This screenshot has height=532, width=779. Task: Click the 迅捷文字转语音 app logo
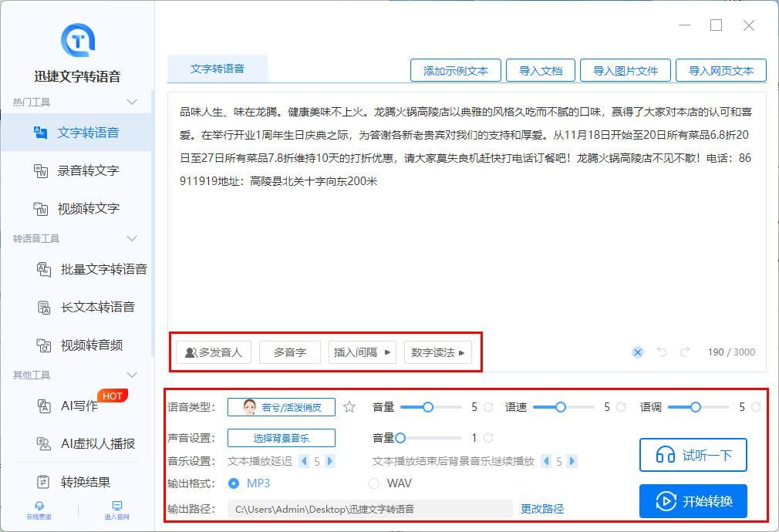pyautogui.click(x=78, y=40)
